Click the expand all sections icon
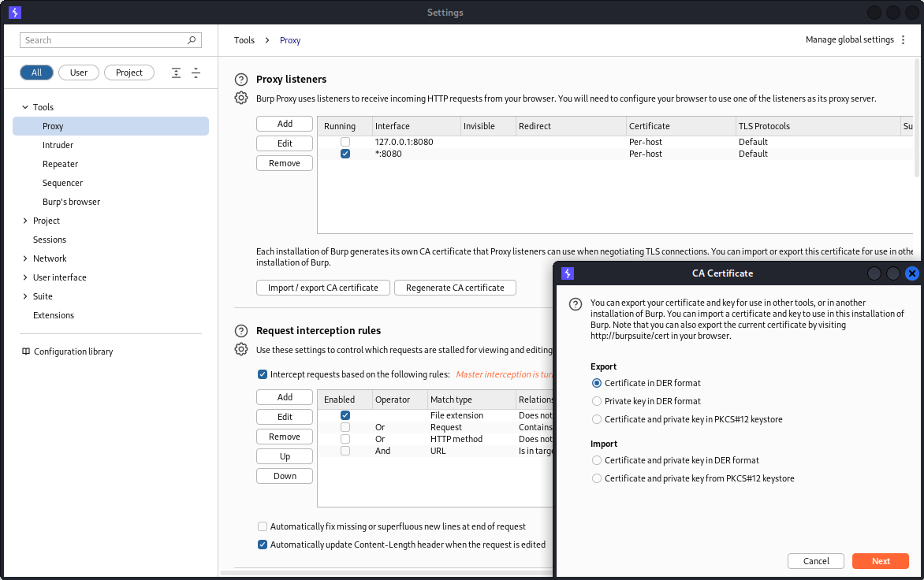924x580 pixels. coord(176,72)
